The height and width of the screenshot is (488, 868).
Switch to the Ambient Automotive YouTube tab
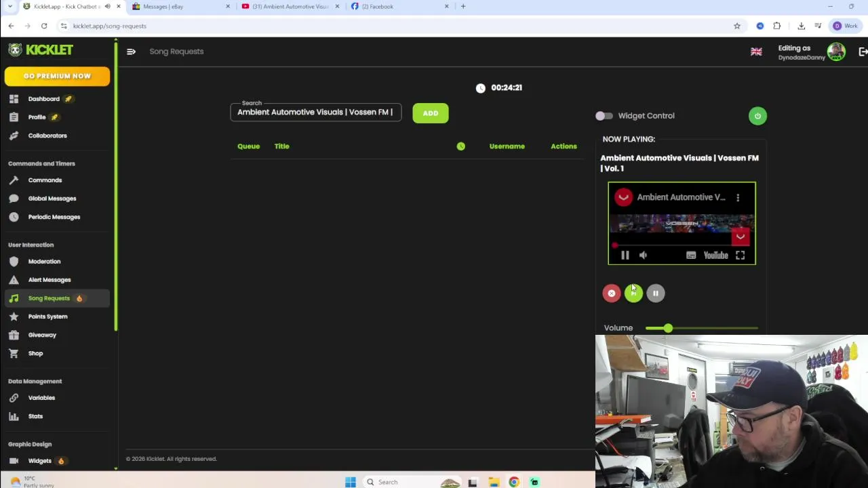pos(290,7)
